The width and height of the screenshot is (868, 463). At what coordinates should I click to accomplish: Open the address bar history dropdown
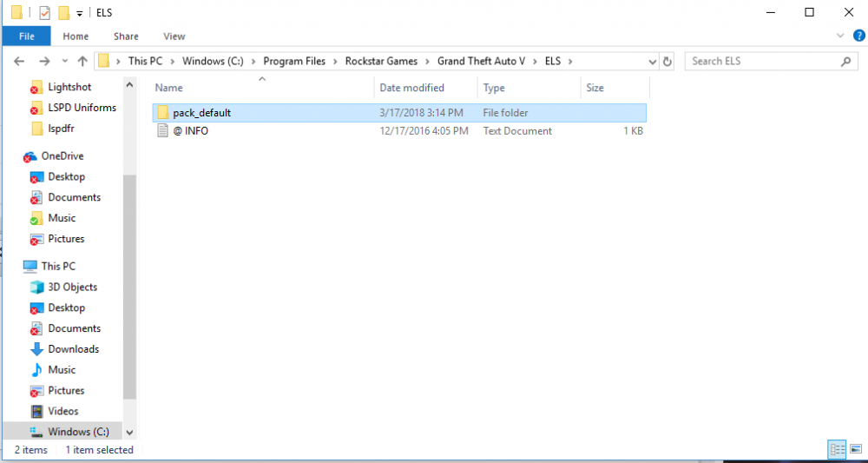coord(653,62)
